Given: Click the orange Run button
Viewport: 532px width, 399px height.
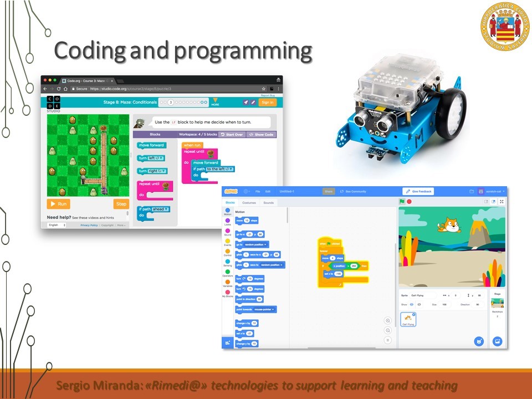Looking at the screenshot, I should click(x=58, y=204).
